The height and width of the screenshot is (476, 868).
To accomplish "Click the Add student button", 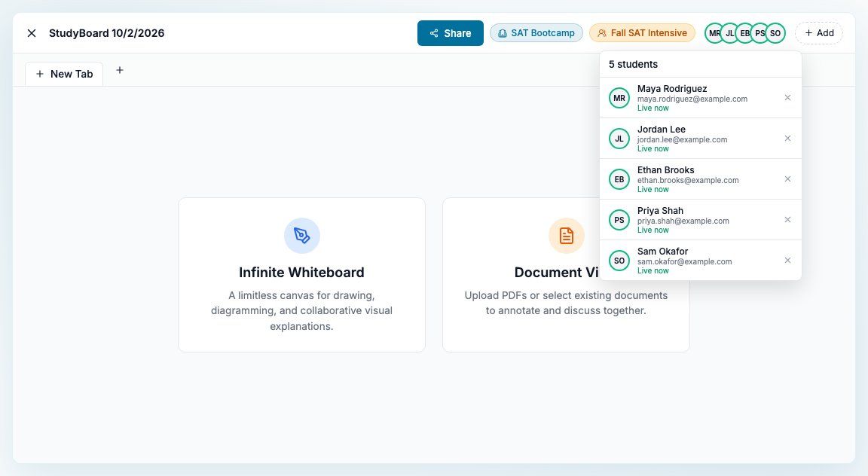I will click(819, 33).
